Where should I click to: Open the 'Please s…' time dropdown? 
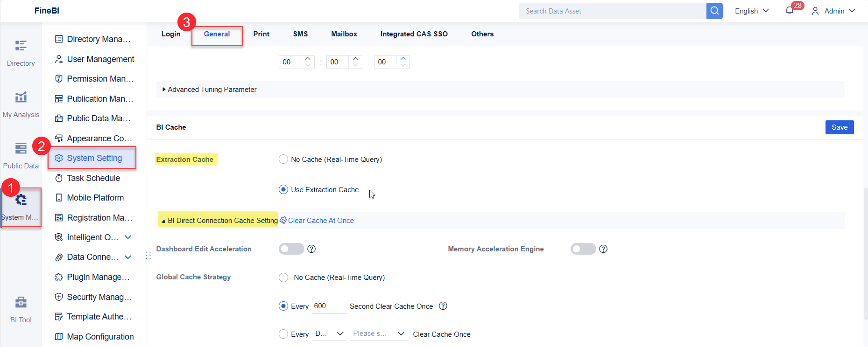[x=379, y=334]
